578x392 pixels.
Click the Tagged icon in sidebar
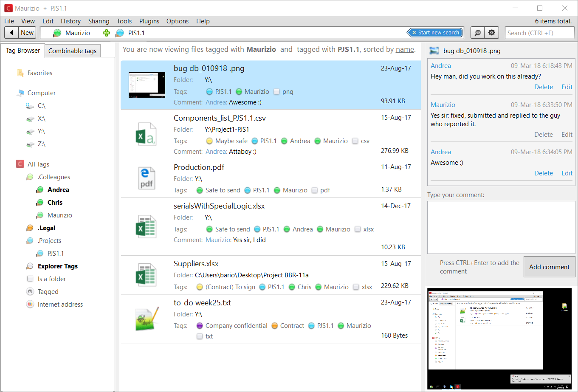tap(30, 292)
